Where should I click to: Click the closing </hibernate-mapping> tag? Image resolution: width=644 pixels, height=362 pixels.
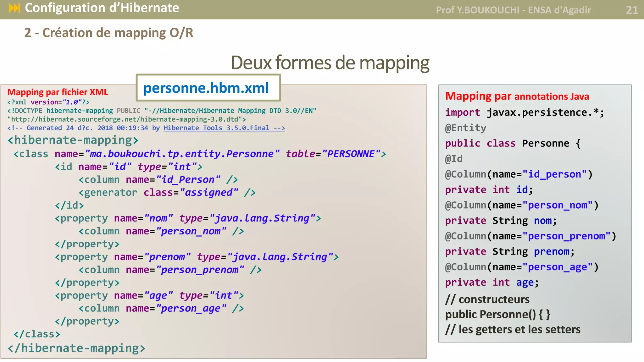[76, 348]
